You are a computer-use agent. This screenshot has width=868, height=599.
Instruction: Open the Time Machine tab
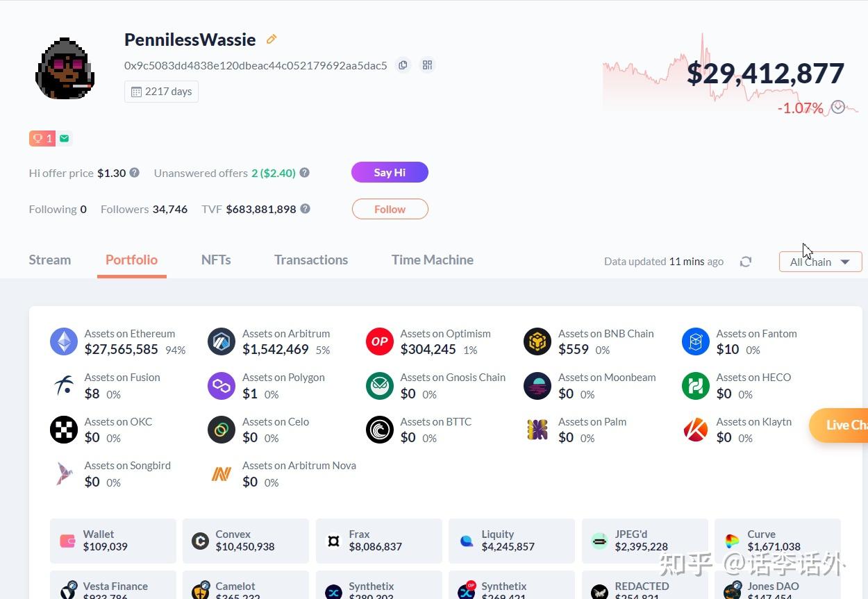[x=433, y=260]
